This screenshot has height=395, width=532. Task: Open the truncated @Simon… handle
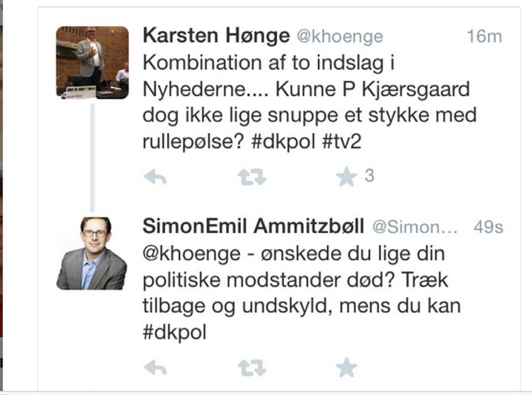click(x=415, y=227)
